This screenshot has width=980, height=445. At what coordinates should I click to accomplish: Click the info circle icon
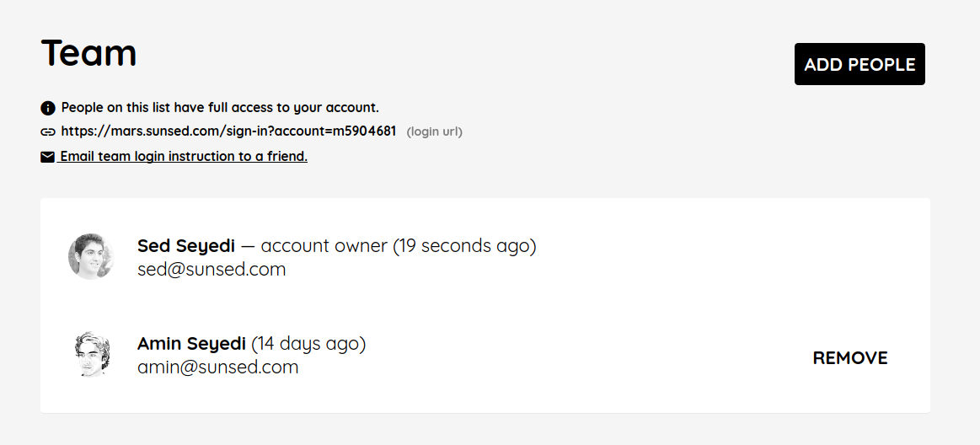pyautogui.click(x=48, y=108)
